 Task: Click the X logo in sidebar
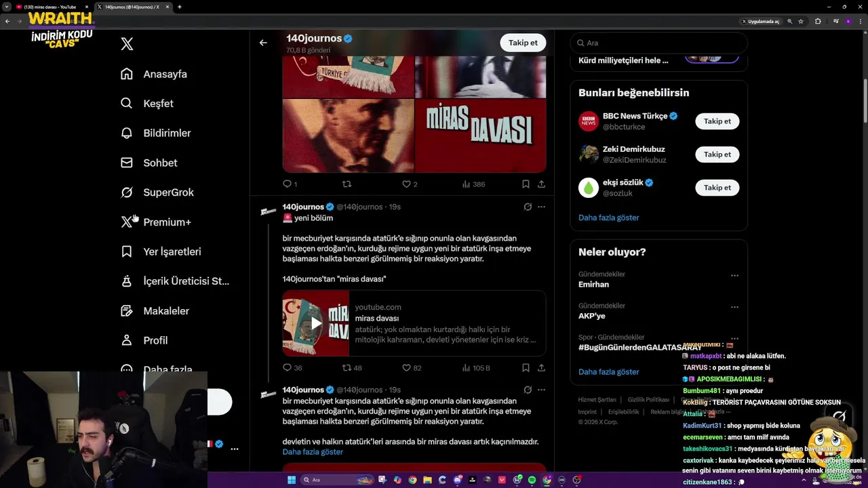pos(127,44)
